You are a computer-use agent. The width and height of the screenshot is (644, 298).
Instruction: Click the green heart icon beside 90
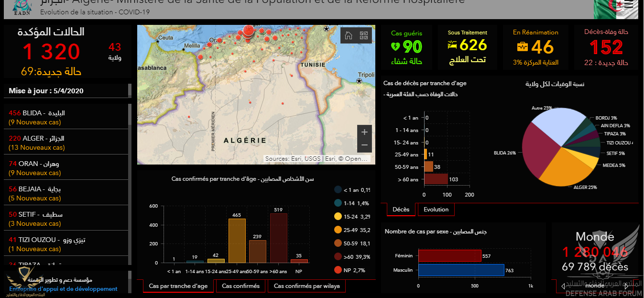[x=395, y=46]
